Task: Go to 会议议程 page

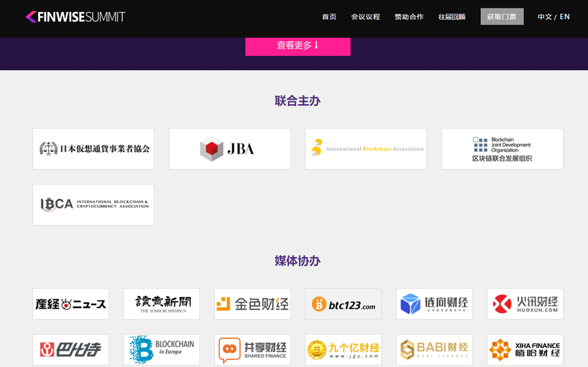Action: coord(365,17)
